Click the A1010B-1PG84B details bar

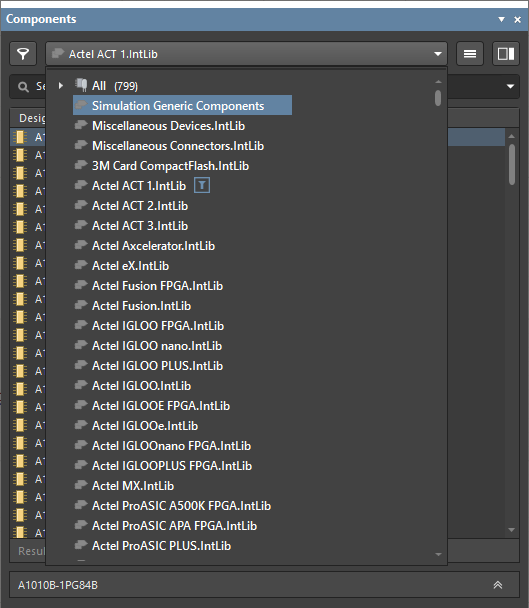[x=264, y=585]
